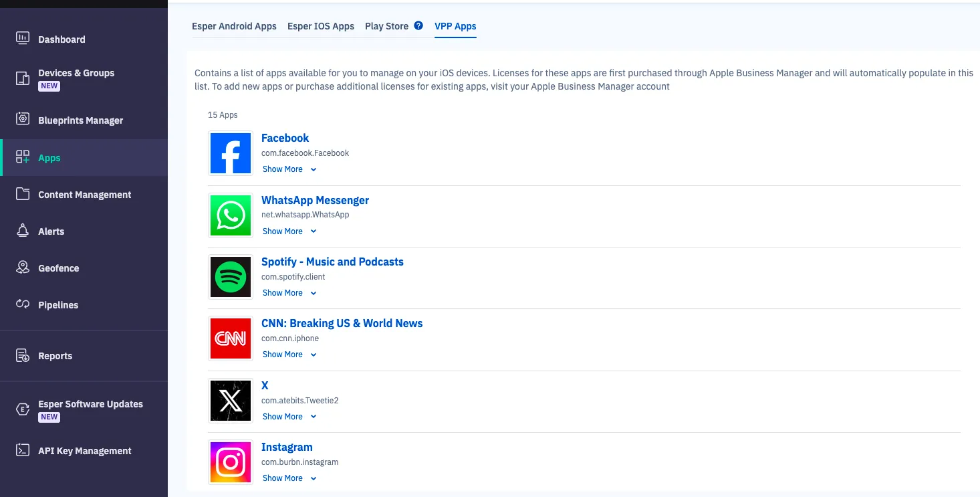
Task: Select the Devices & Groups icon
Action: point(22,78)
